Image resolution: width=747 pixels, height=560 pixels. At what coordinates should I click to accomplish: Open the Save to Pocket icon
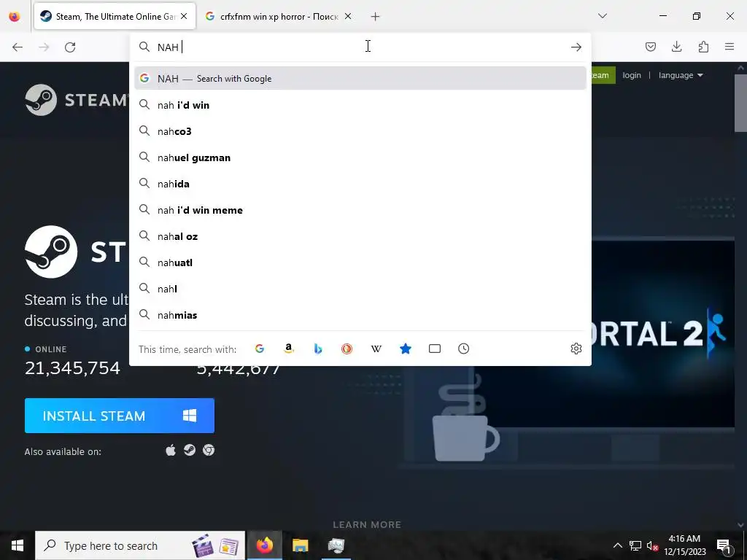coord(650,47)
